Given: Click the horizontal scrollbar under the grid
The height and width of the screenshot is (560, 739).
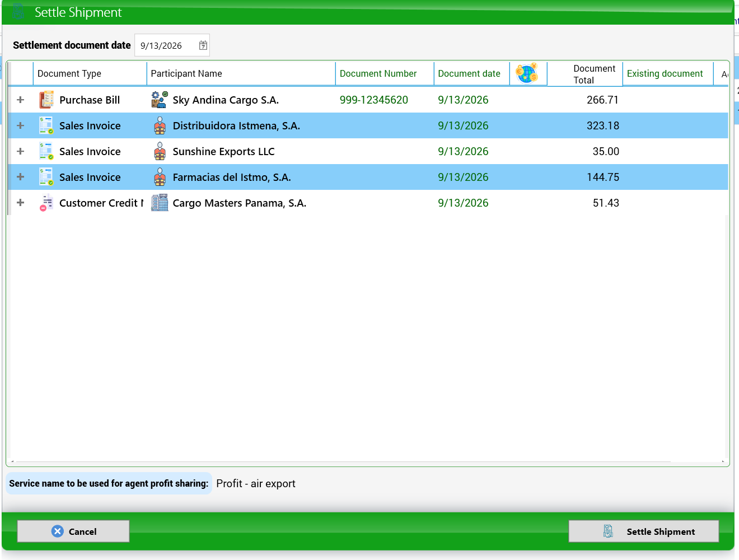Looking at the screenshot, I should point(368,462).
